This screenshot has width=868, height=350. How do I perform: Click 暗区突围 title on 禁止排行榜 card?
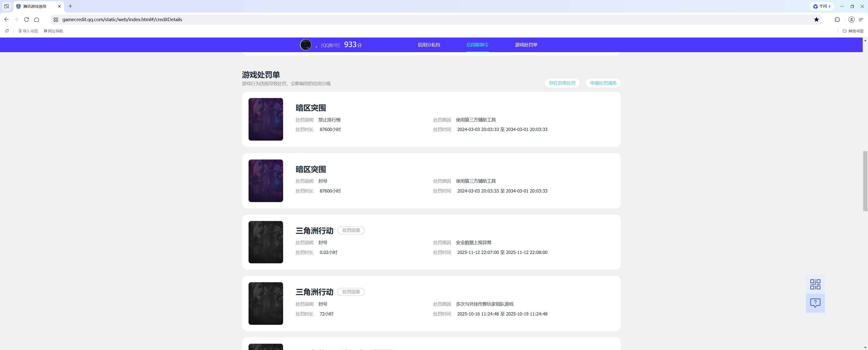[310, 108]
